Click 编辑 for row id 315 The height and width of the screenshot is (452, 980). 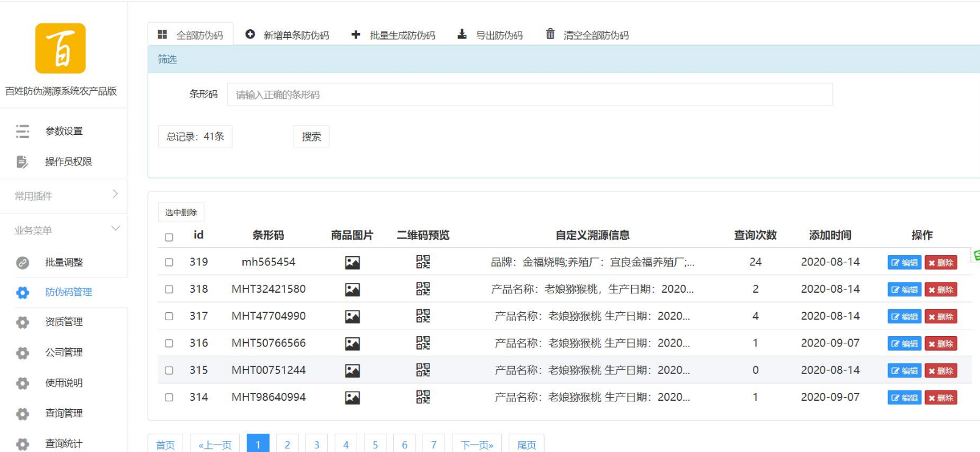tap(904, 371)
